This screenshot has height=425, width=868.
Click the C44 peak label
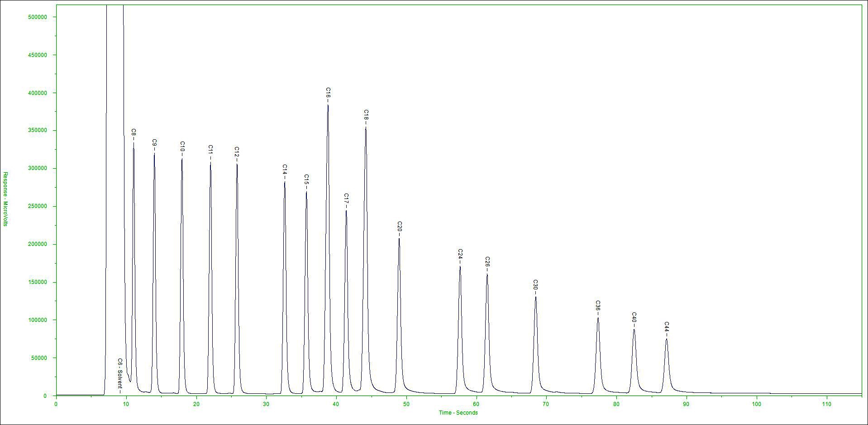[x=666, y=327]
